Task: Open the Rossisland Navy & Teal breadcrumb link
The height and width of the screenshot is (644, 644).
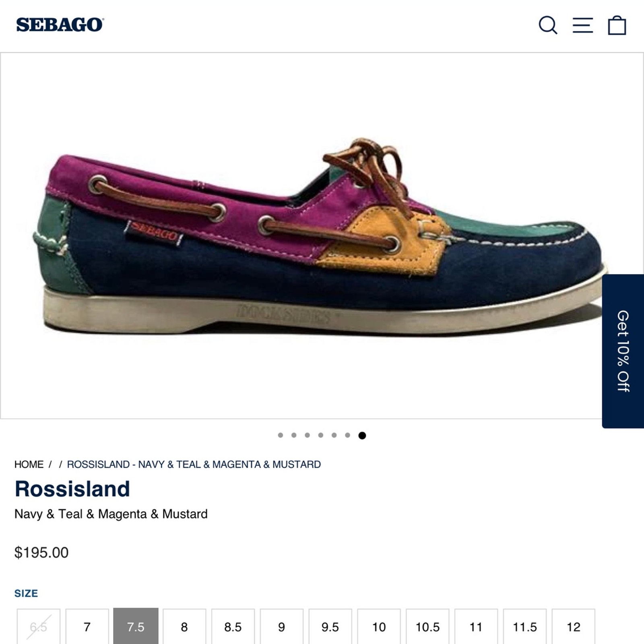Action: point(194,464)
